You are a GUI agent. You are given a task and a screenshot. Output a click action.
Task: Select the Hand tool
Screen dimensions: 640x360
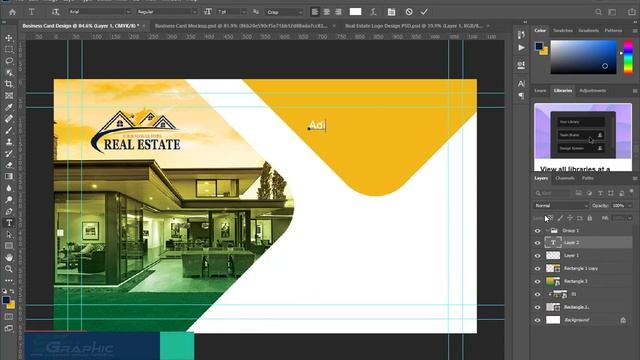click(x=9, y=258)
